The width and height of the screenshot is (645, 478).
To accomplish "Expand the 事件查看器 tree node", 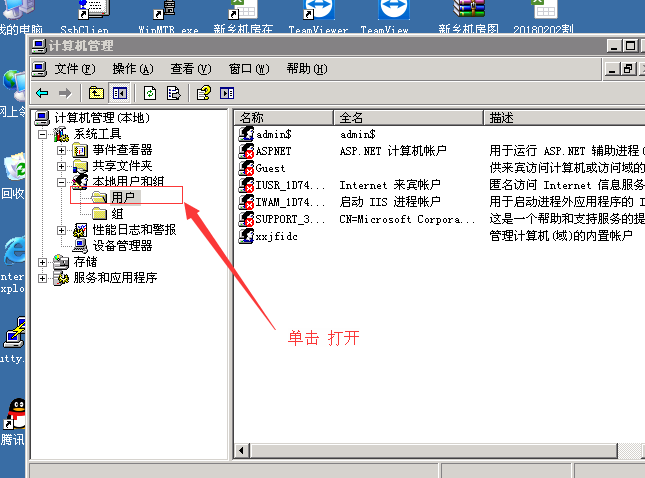I will (x=61, y=150).
